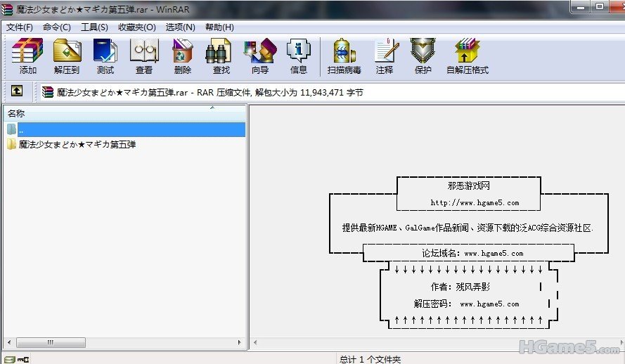Image resolution: width=625 pixels, height=364 pixels.
Task: Go up one folder level arrow button
Action: pos(17,91)
